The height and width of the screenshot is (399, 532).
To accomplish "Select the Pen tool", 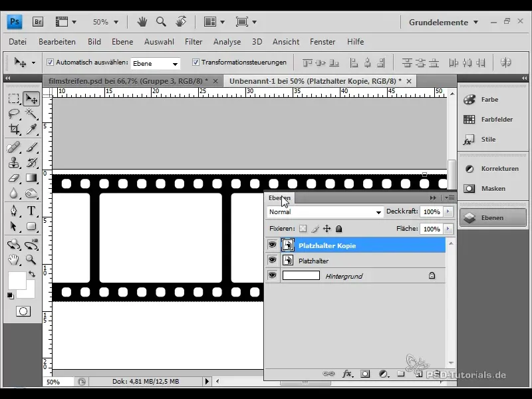I will click(13, 211).
